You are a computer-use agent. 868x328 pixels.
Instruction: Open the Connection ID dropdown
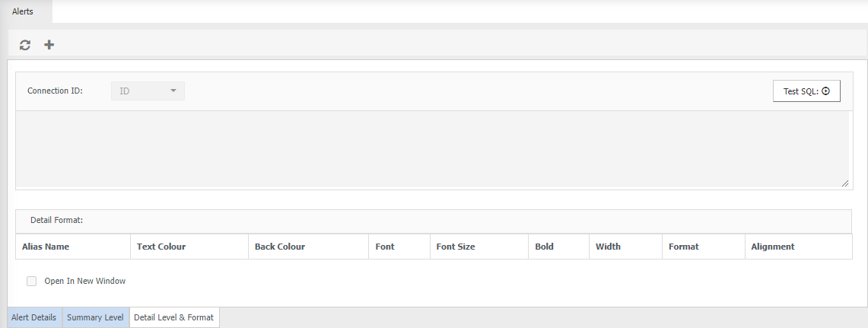pyautogui.click(x=148, y=91)
